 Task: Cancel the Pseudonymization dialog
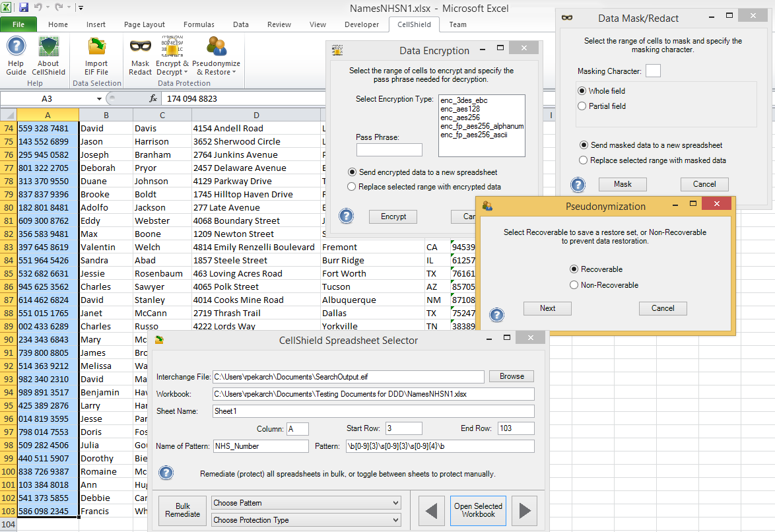pyautogui.click(x=663, y=308)
